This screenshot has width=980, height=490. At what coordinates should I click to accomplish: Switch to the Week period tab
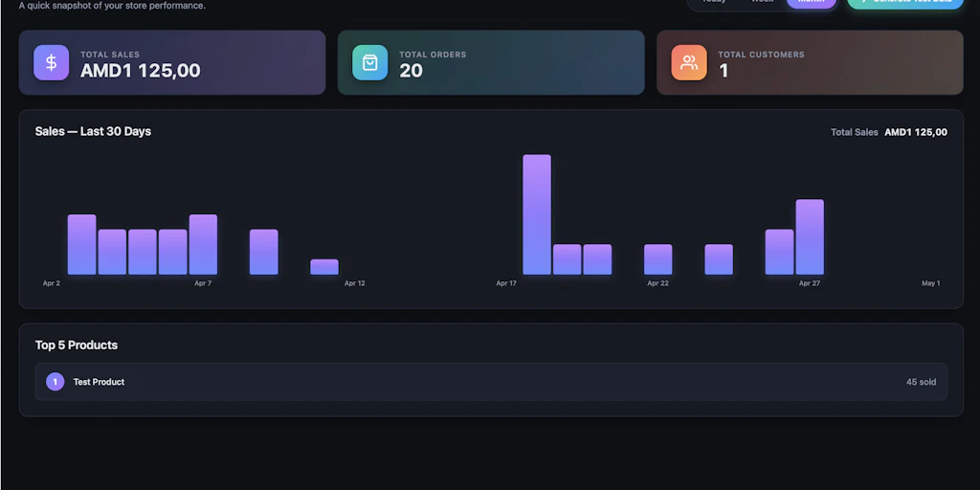(762, 2)
